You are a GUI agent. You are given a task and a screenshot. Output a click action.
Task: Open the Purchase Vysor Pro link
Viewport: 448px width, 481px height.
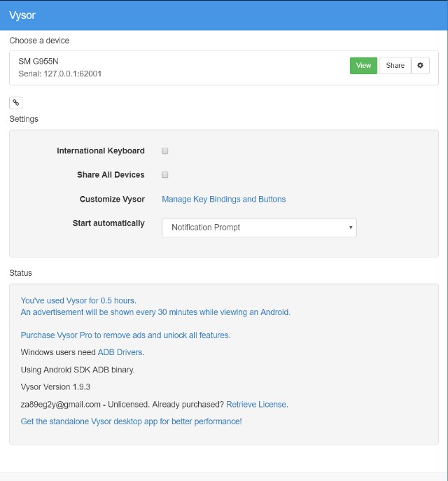125,335
